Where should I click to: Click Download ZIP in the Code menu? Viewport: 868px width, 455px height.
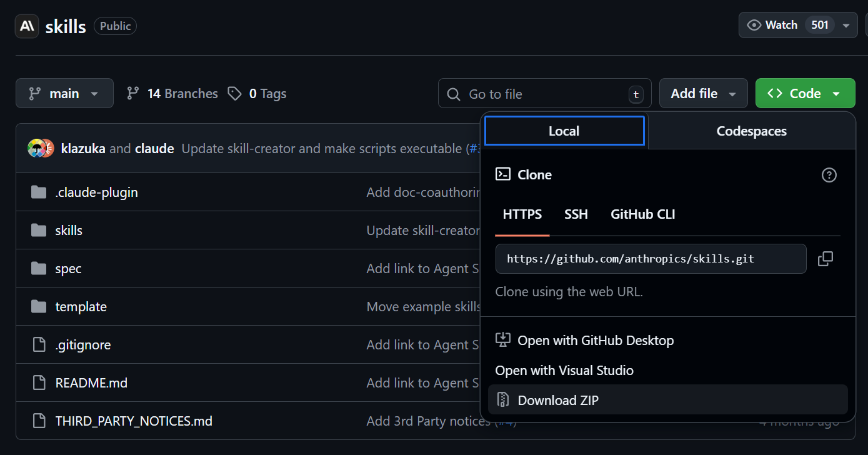(x=558, y=400)
